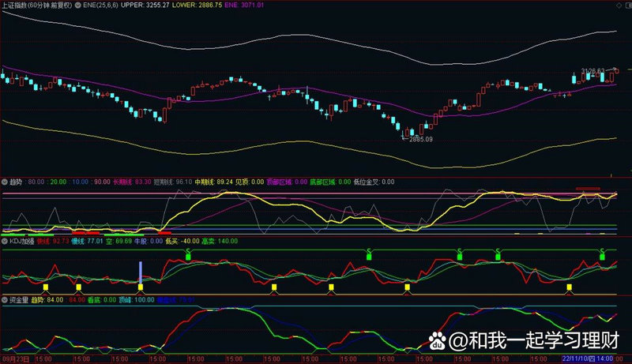The height and width of the screenshot is (364, 632).
Task: Click the 80.00 threshold value in 趋势 panel
Action: [36, 182]
